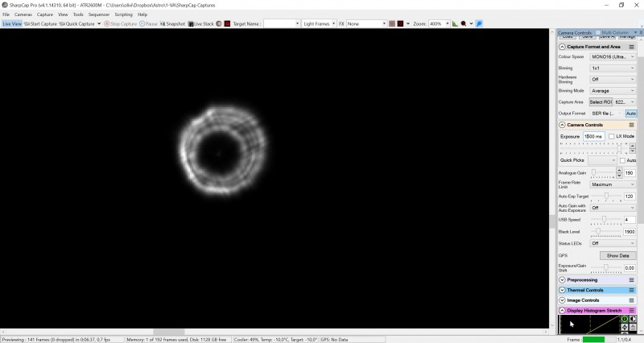The width and height of the screenshot is (644, 343).
Task: Click the Exposure value field
Action: pyautogui.click(x=593, y=136)
